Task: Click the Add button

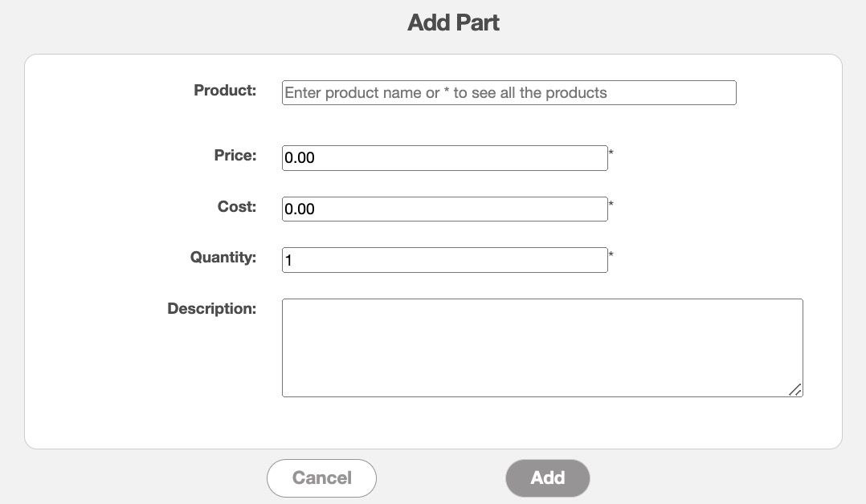Action: coord(547,478)
